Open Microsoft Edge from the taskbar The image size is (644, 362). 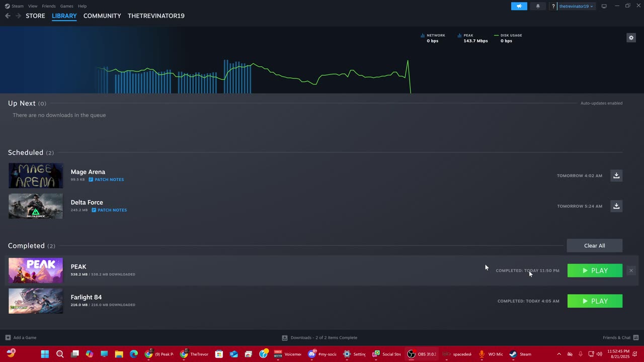click(134, 354)
